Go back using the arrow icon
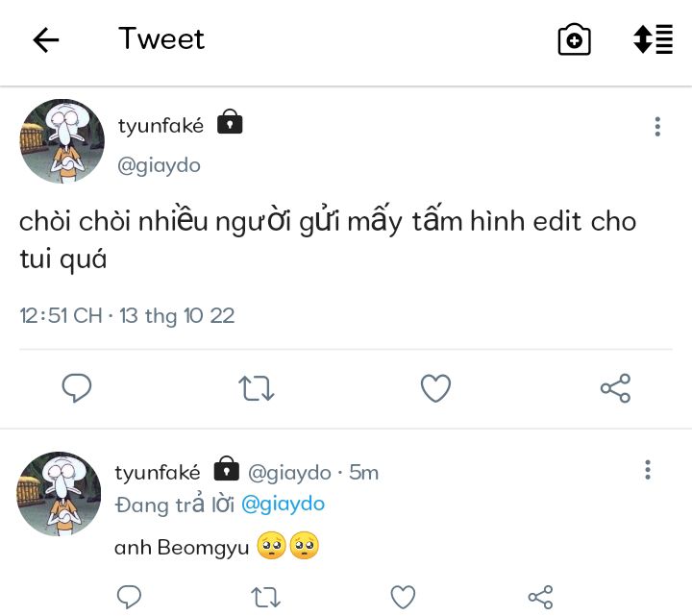 (46, 39)
